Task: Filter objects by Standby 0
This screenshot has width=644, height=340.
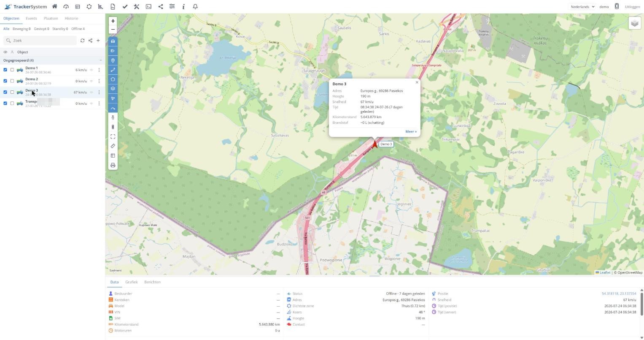Action: [x=60, y=29]
